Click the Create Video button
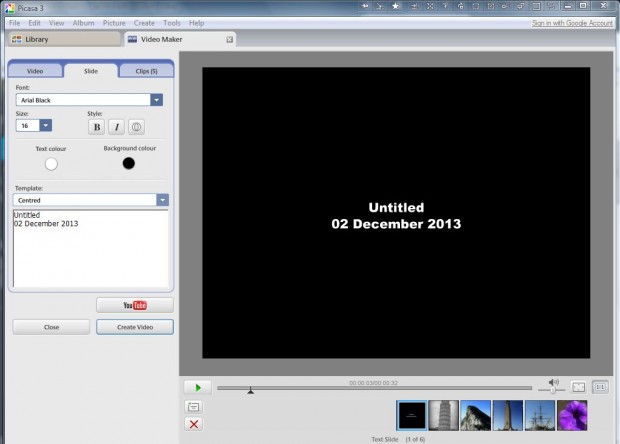 pos(134,327)
